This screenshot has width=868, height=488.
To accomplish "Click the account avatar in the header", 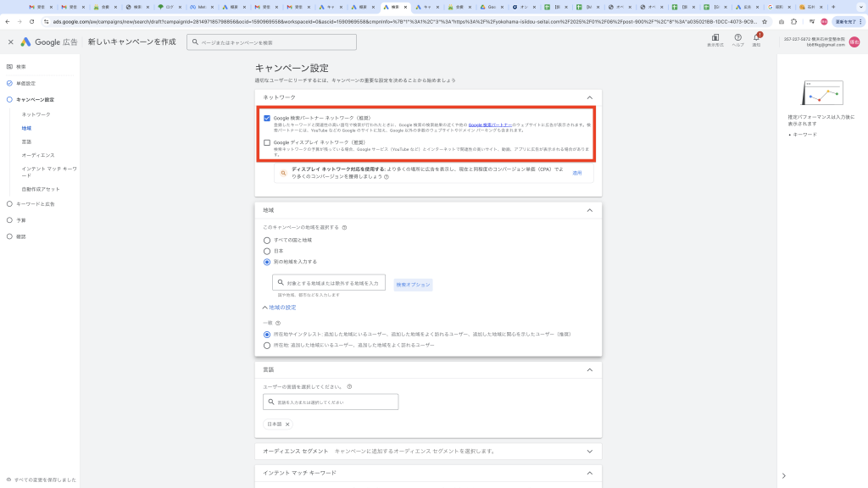I will (854, 42).
